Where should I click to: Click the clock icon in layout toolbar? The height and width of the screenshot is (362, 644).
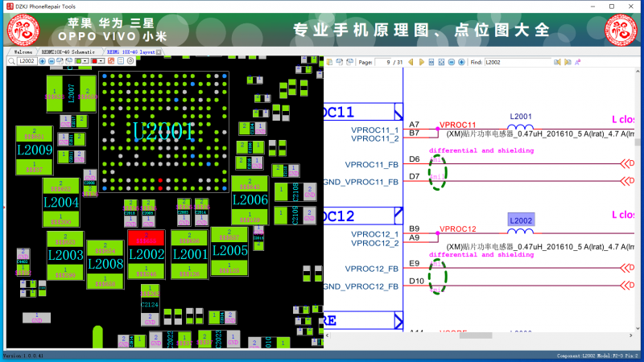130,61
